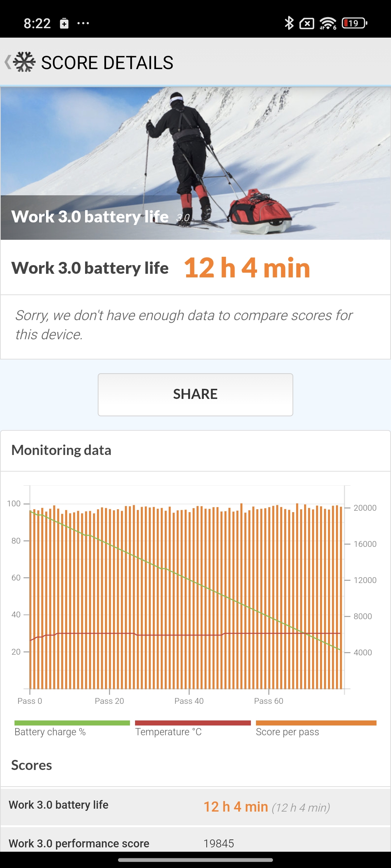Tap the Pass 40 axis label

[189, 701]
